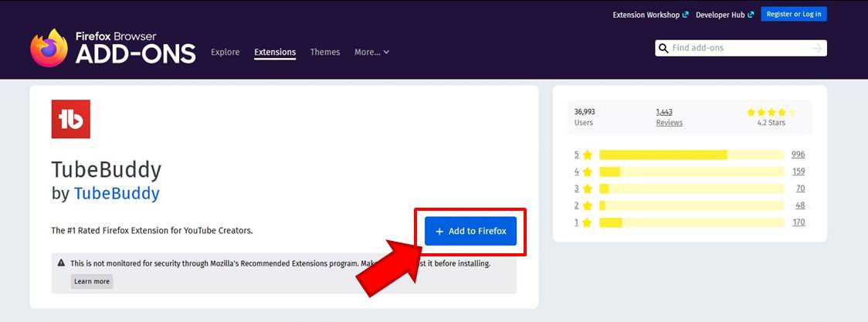Filter reviews by 1 star rating
The height and width of the screenshot is (322, 868).
click(x=584, y=222)
